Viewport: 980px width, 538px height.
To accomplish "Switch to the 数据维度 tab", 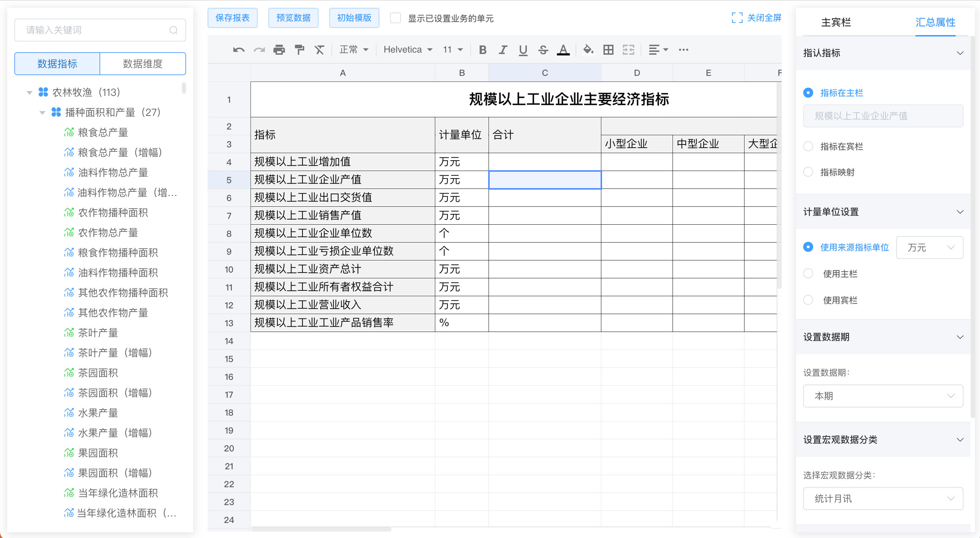I will point(142,64).
